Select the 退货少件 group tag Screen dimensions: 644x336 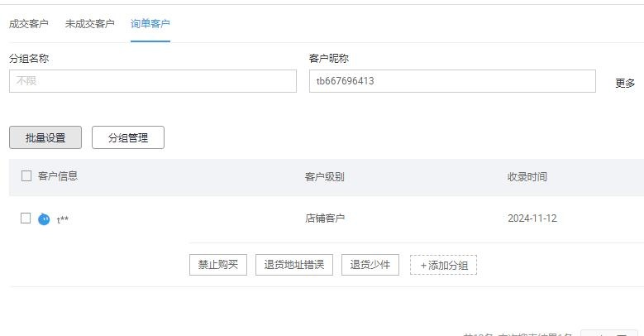click(370, 265)
